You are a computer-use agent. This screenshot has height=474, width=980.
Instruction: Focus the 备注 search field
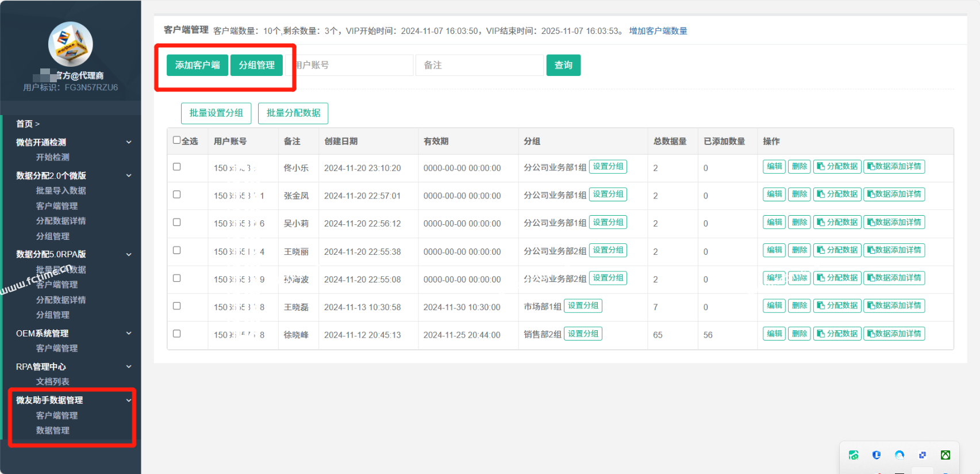point(479,65)
